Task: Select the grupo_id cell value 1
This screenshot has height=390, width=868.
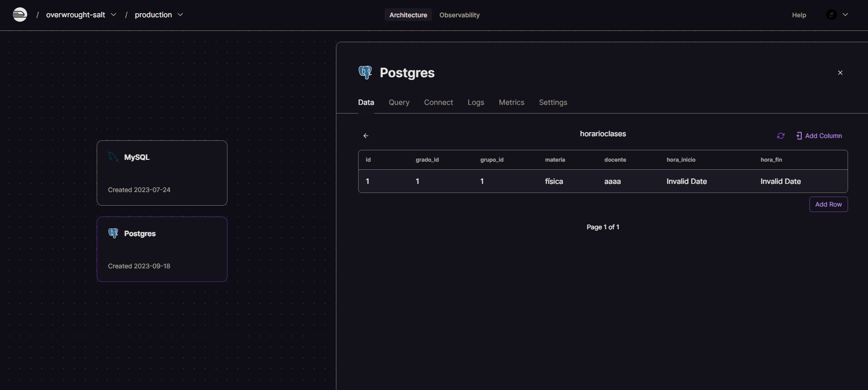Action: point(482,181)
